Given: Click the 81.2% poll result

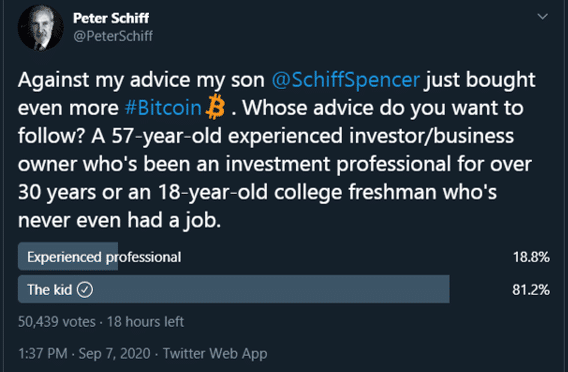Looking at the screenshot, I should pyautogui.click(x=531, y=290).
